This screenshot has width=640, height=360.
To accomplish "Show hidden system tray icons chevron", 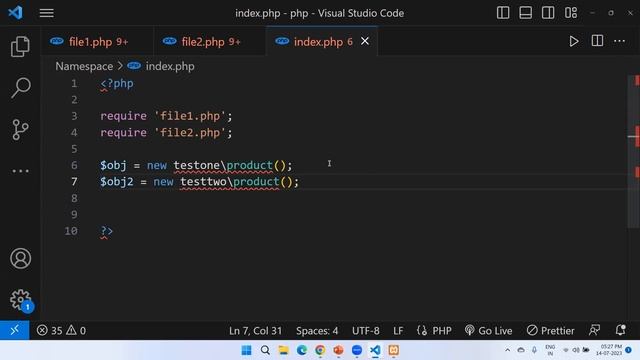I will pyautogui.click(x=507, y=350).
